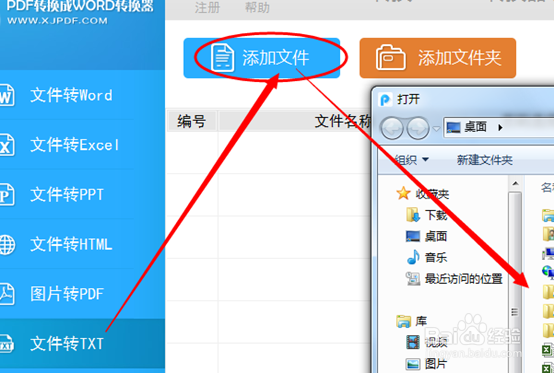
Task: Click the 桌面 monitor icon in tree
Action: (x=413, y=236)
